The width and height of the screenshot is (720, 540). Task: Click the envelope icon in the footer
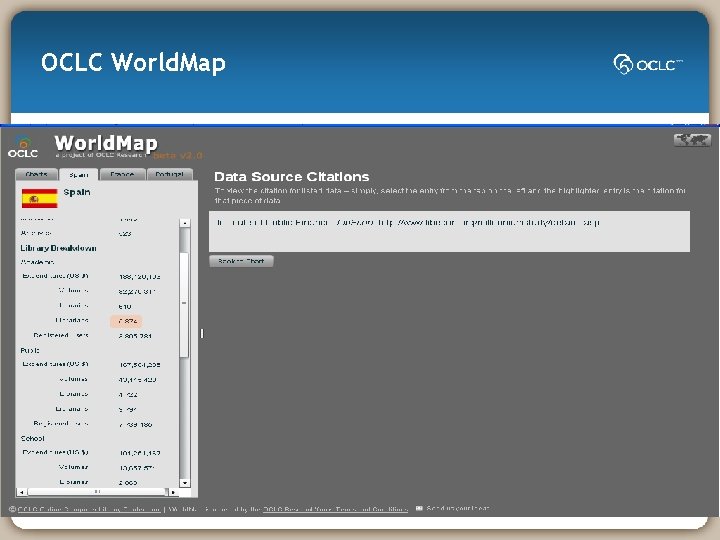(419, 508)
